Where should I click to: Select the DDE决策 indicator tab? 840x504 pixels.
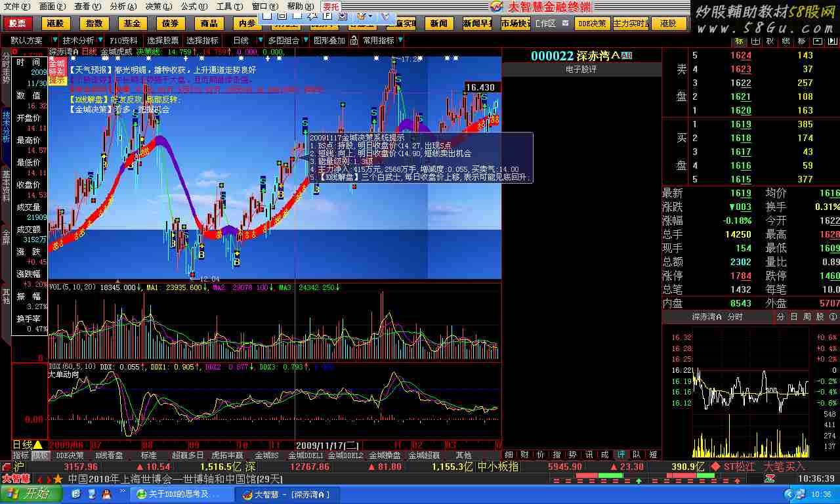click(x=70, y=455)
